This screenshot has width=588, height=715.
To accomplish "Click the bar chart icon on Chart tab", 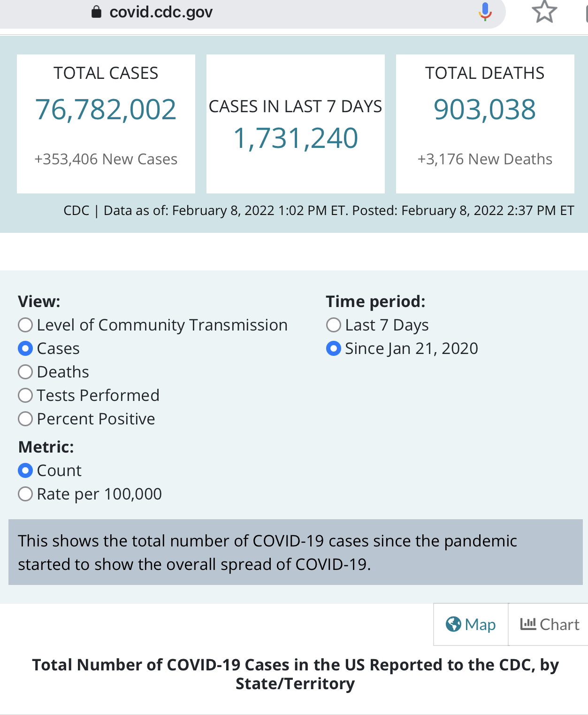I will (x=528, y=624).
